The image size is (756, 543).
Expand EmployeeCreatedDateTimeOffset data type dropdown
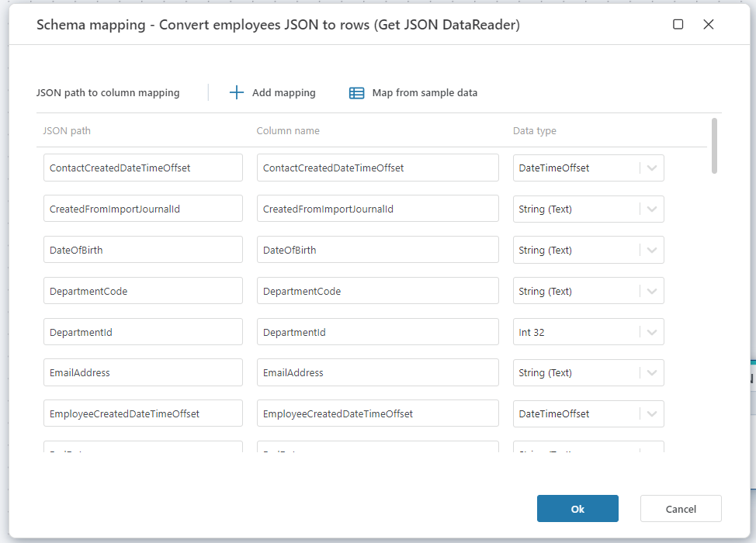coord(651,414)
